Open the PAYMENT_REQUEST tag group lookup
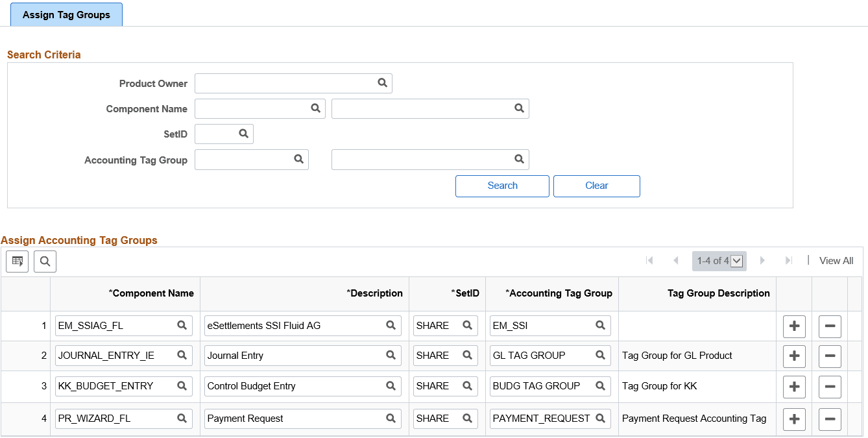 coord(601,419)
